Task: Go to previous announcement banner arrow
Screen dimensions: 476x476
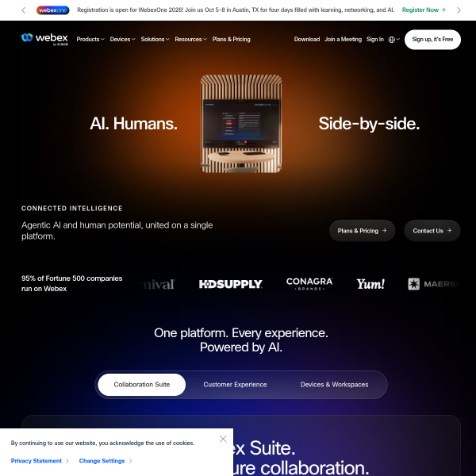Action: 24,10
